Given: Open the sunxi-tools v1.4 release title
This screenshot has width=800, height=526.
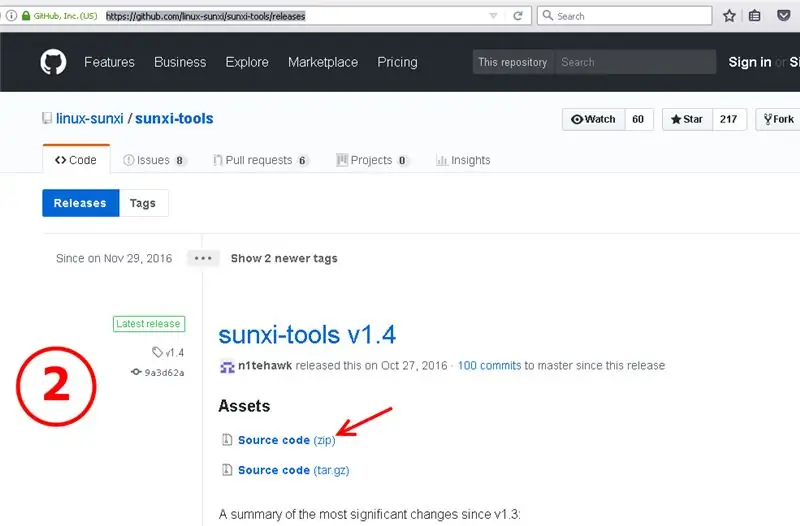Looking at the screenshot, I should point(307,335).
